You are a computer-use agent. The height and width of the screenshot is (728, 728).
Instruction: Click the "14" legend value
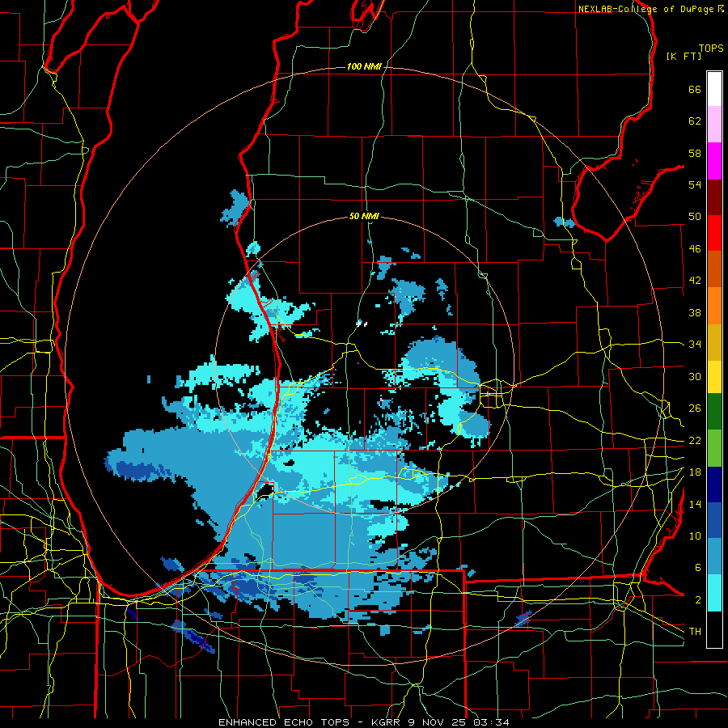pyautogui.click(x=695, y=504)
